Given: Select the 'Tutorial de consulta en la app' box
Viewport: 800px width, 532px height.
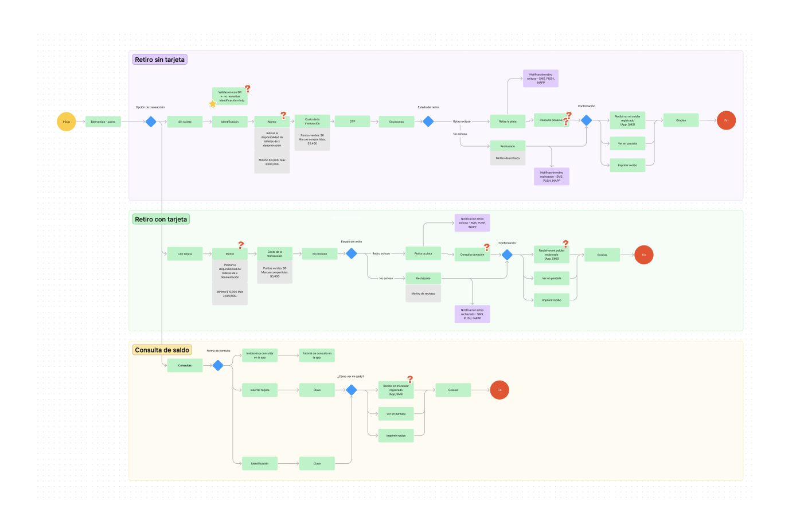Looking at the screenshot, I should click(x=317, y=355).
